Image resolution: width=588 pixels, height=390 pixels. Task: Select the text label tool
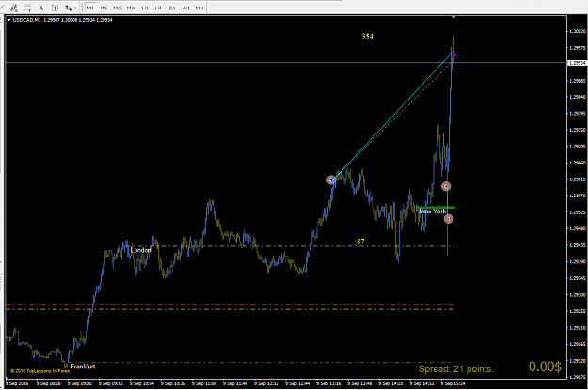55,8
